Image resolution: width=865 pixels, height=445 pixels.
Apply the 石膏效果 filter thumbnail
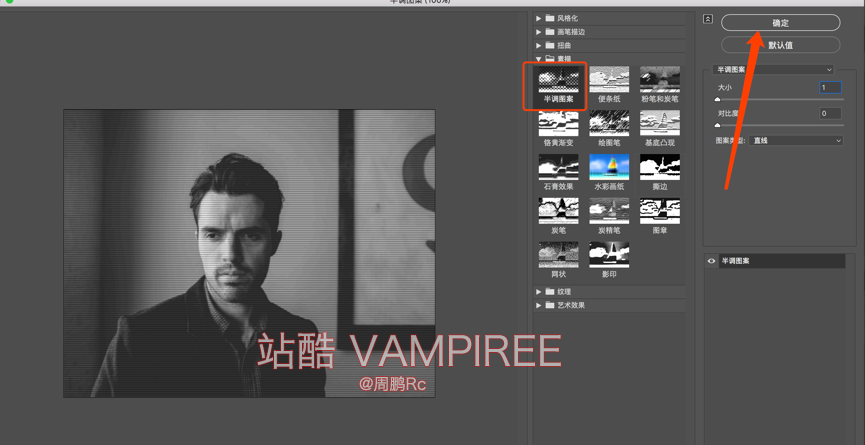coord(558,168)
